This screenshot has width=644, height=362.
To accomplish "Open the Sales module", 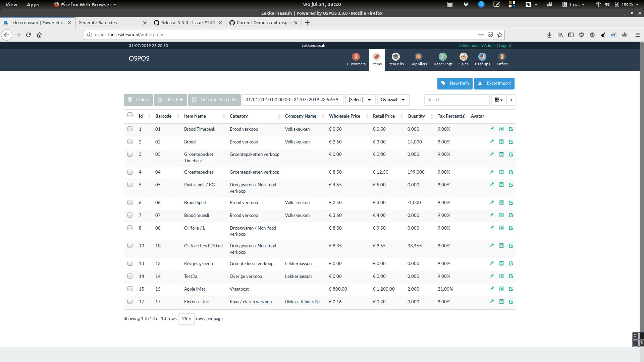I will coord(463,60).
